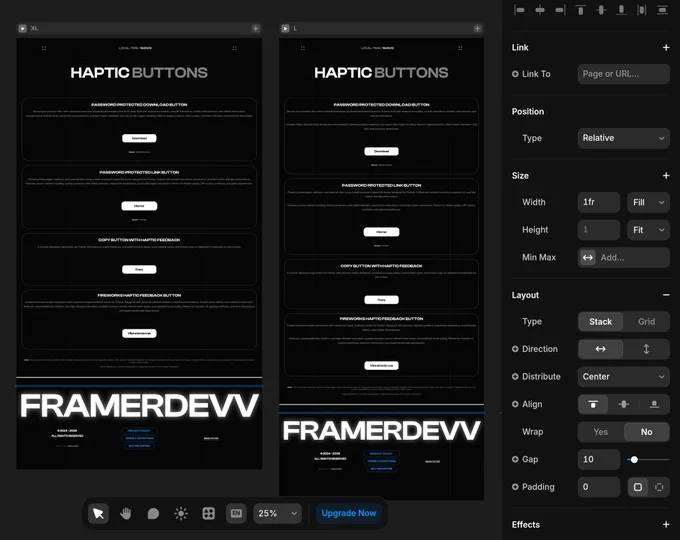Click the Width 1fr field
This screenshot has width=680, height=540.
[x=598, y=202]
